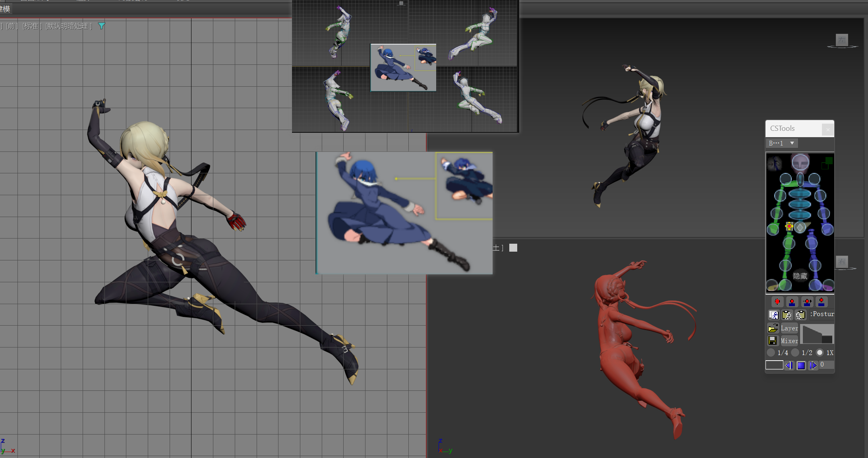The height and width of the screenshot is (458, 868).
Task: Click the open file folder icon
Action: [773, 328]
